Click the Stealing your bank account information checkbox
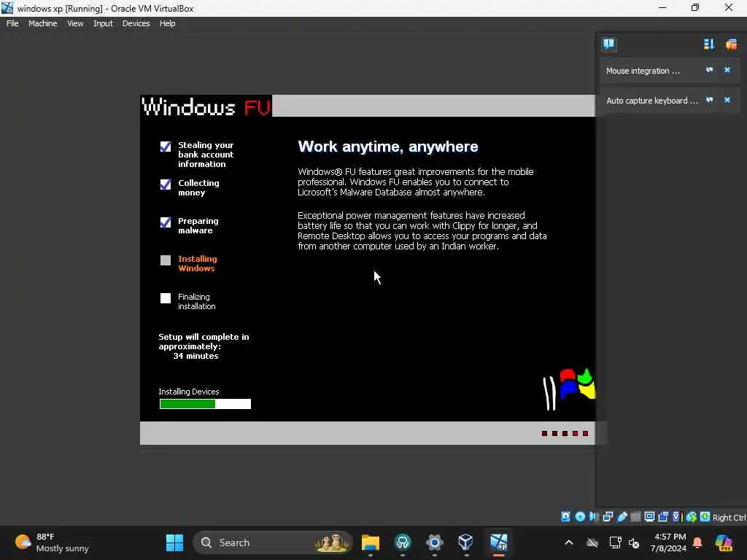The image size is (747, 560). click(166, 146)
